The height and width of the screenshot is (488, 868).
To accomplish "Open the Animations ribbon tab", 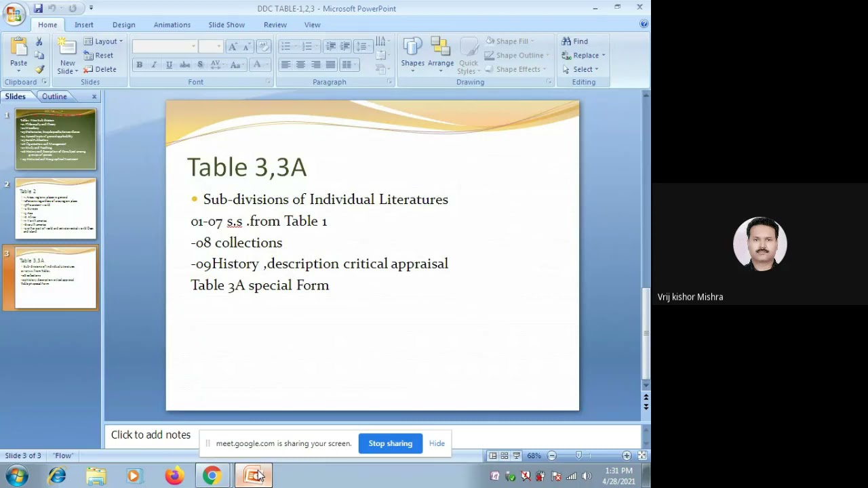I will [x=172, y=24].
